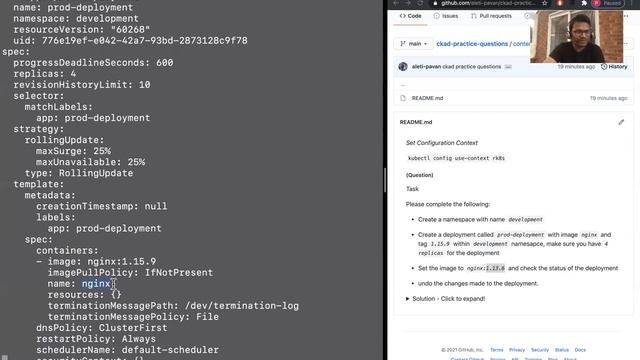Image resolution: width=640 pixels, height=360 pixels.
Task: Navigate forward with the browser arrow
Action: click(408, 3)
